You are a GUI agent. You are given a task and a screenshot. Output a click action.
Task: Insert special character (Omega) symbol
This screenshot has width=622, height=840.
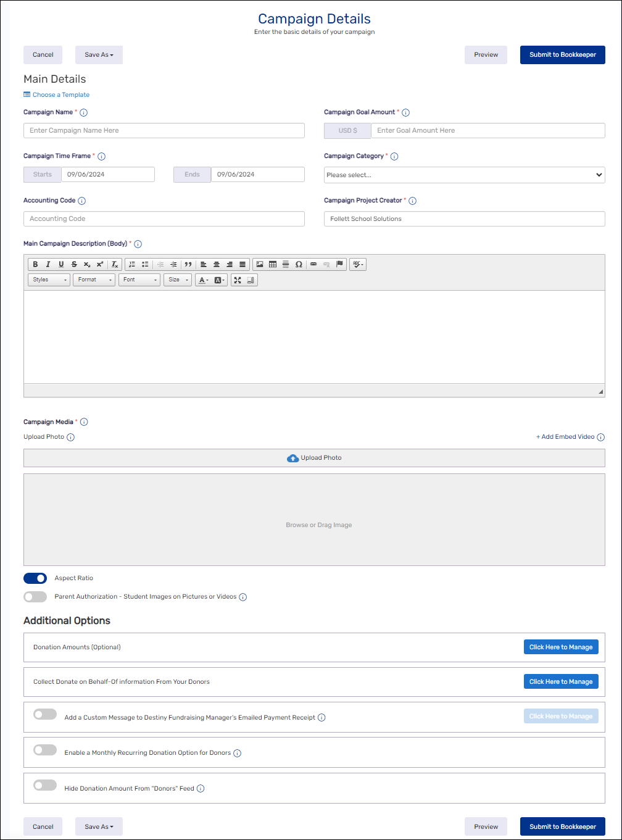[x=299, y=264]
